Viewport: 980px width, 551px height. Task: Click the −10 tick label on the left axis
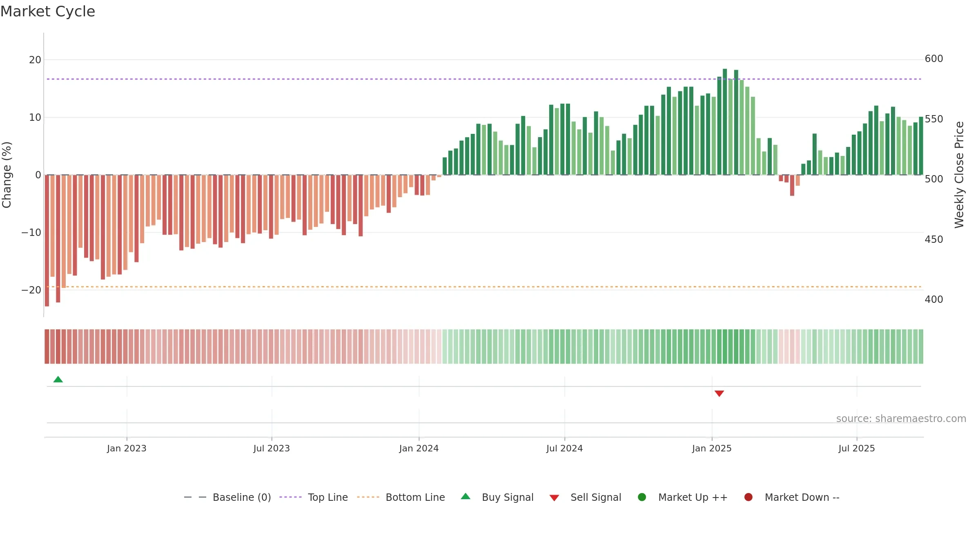point(31,233)
